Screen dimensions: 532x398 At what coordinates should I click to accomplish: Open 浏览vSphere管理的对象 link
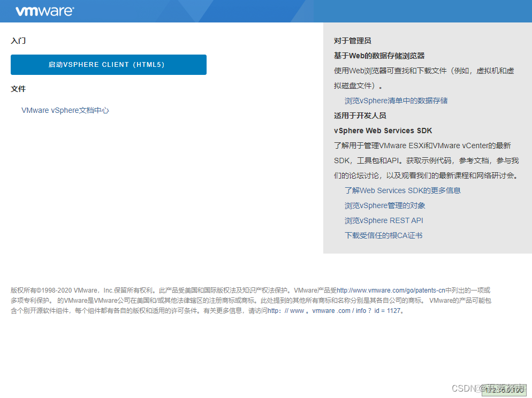pos(385,205)
